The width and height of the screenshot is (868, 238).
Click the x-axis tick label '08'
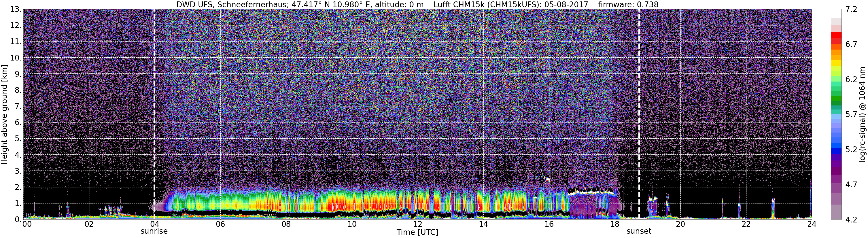click(286, 224)
